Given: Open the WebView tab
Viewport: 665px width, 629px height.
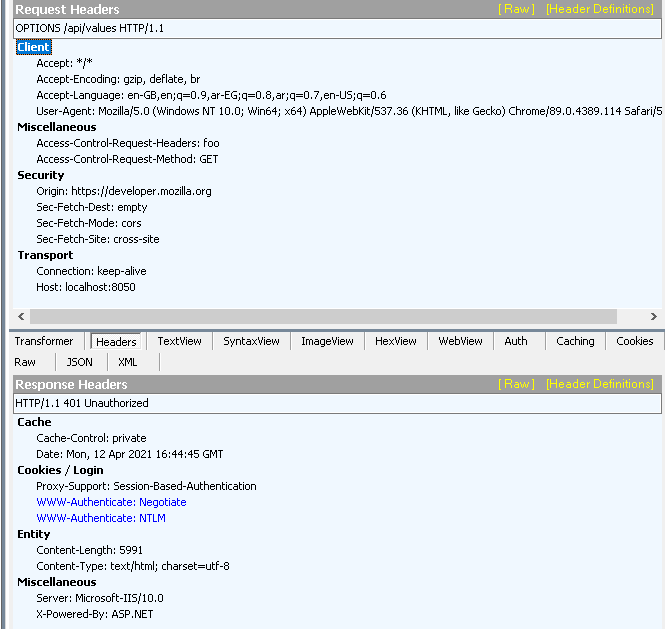Looking at the screenshot, I should 460,341.
